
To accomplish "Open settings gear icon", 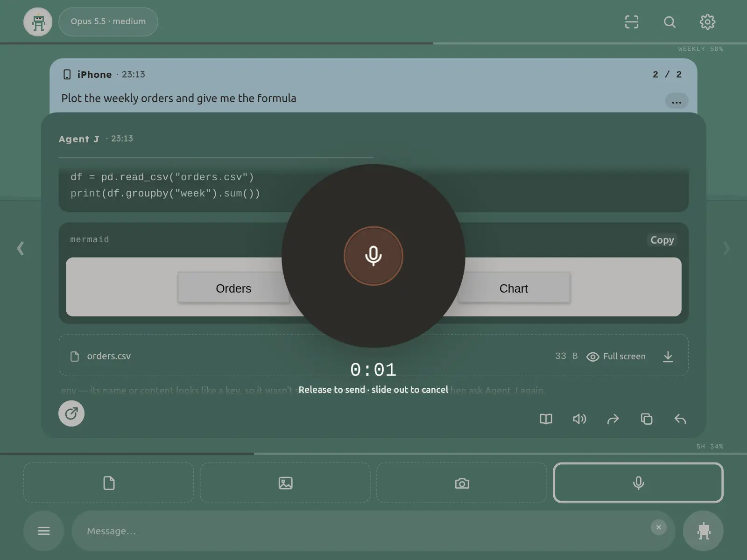I will tap(707, 22).
